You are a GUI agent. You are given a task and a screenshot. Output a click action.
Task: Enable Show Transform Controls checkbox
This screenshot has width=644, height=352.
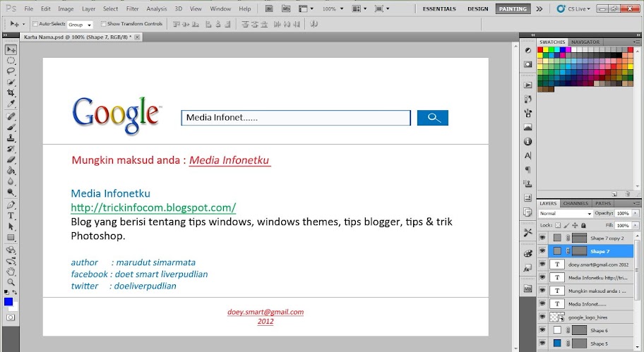coord(104,24)
